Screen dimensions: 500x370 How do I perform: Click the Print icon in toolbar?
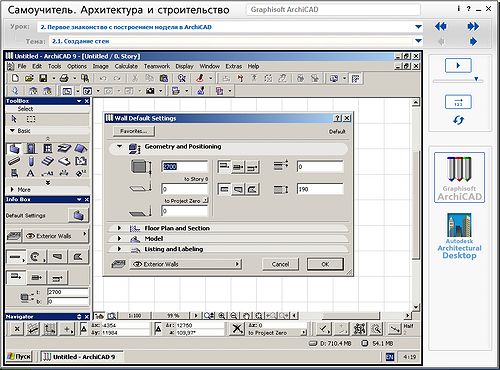point(64,78)
